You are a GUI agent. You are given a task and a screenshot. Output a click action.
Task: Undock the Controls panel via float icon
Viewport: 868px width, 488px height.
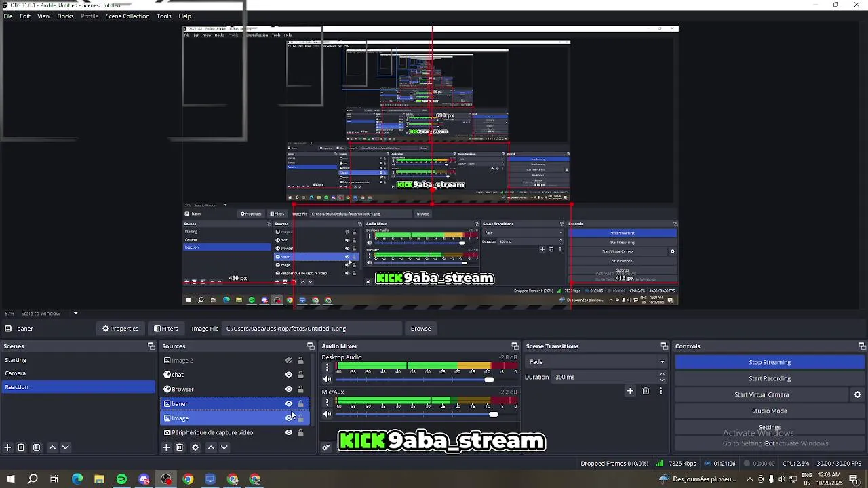pyautogui.click(x=862, y=346)
